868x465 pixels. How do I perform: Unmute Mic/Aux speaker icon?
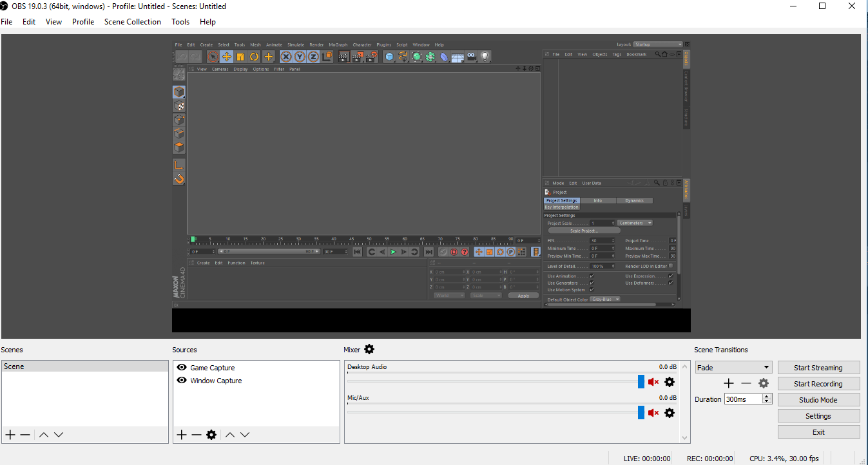click(653, 413)
